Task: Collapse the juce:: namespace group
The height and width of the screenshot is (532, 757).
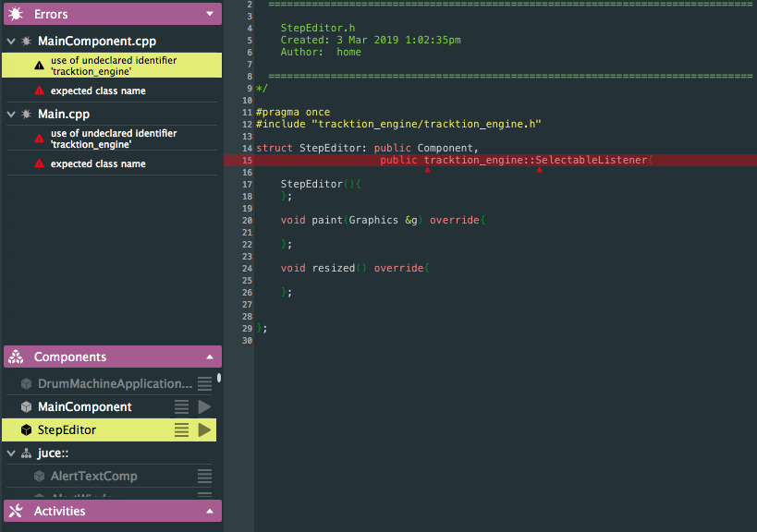Action: (11, 453)
